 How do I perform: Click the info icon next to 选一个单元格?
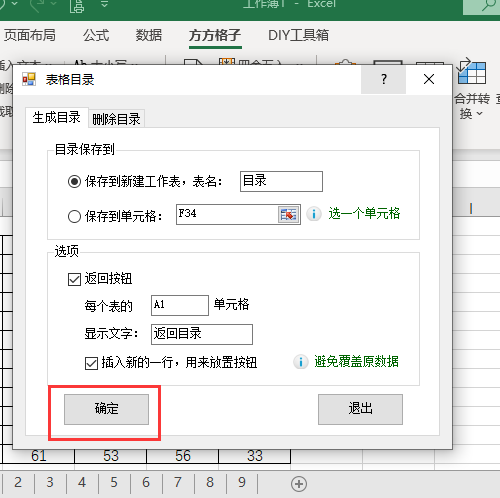[x=314, y=214]
